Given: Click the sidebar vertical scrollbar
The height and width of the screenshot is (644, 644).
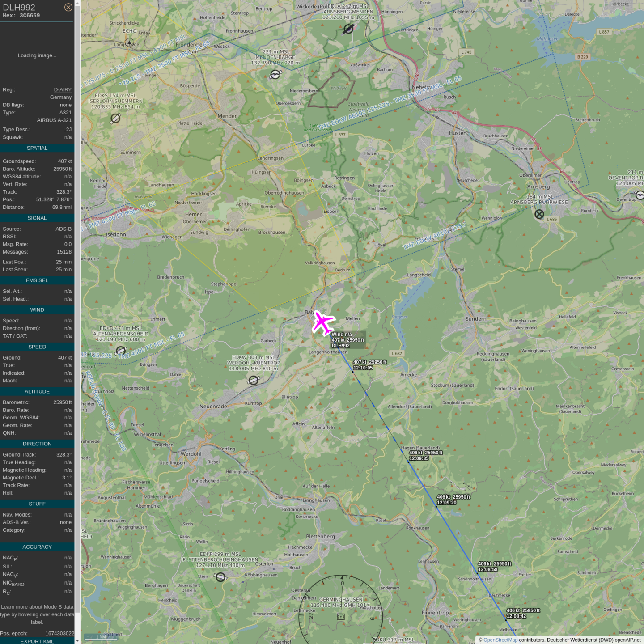Looking at the screenshot, I should pyautogui.click(x=77, y=313).
